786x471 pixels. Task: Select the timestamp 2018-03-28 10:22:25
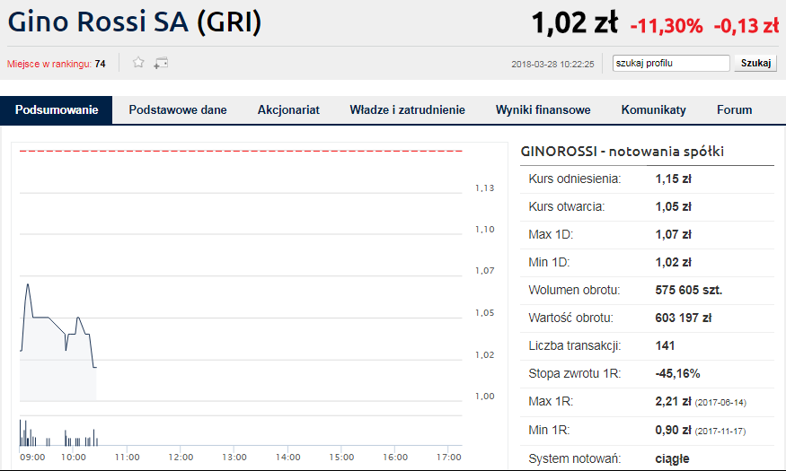pyautogui.click(x=552, y=64)
